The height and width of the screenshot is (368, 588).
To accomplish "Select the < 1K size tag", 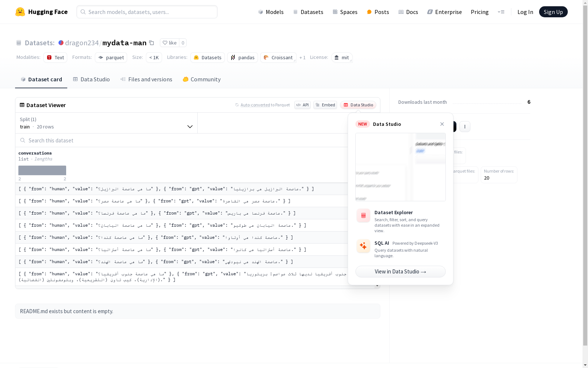I will point(154,57).
